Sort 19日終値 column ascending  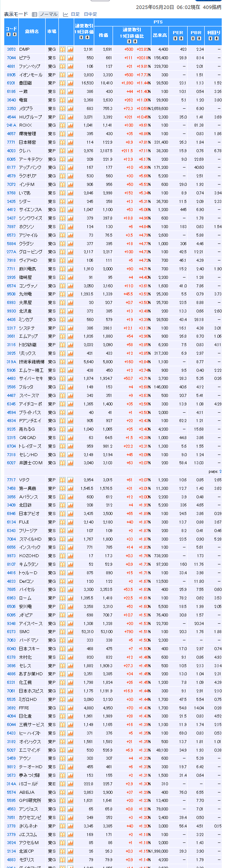point(81,37)
